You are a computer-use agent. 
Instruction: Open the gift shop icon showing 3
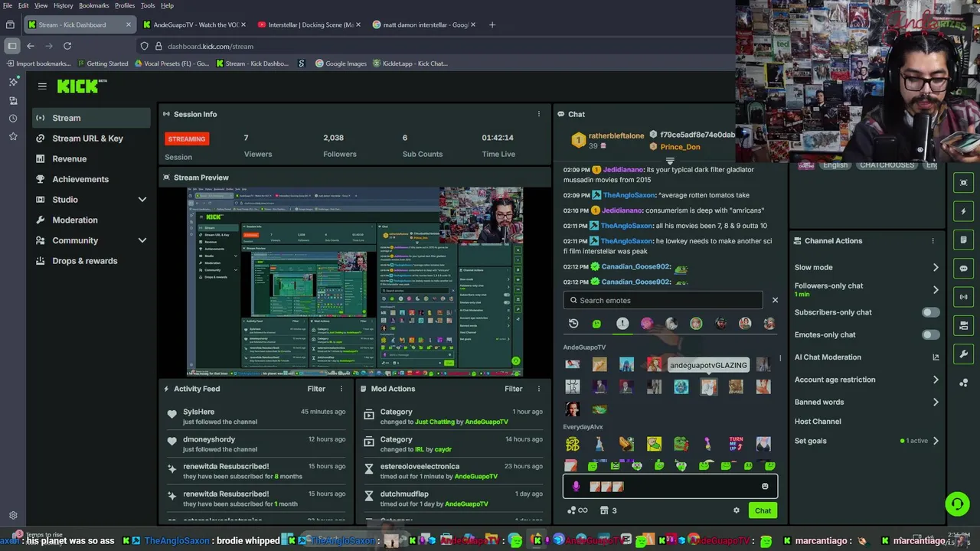(x=608, y=510)
